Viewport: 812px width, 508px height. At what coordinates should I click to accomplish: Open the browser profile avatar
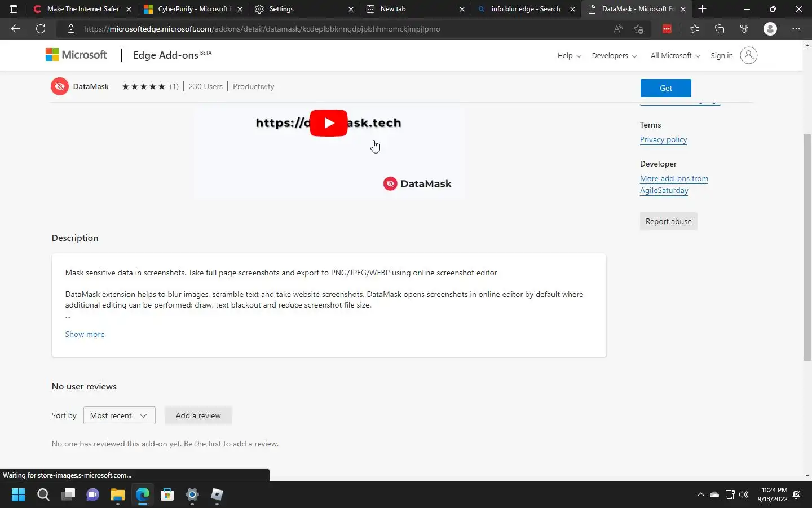[770, 29]
